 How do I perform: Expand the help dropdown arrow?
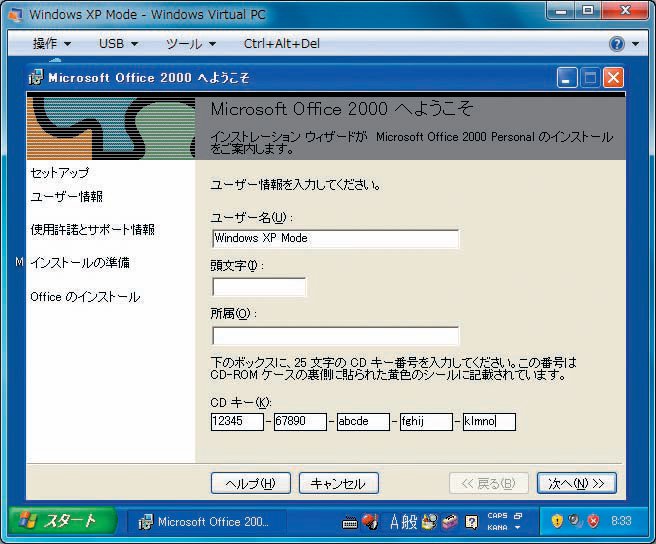click(x=636, y=44)
